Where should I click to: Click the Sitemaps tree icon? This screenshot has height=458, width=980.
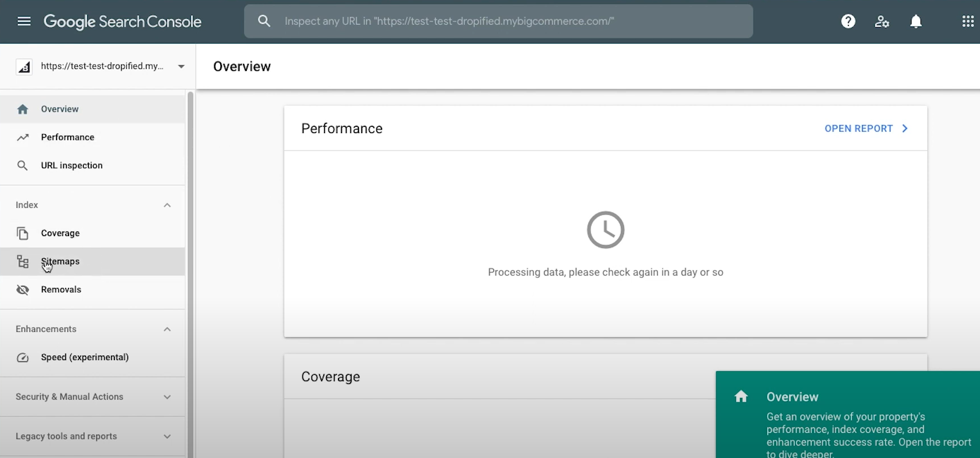[x=23, y=262]
